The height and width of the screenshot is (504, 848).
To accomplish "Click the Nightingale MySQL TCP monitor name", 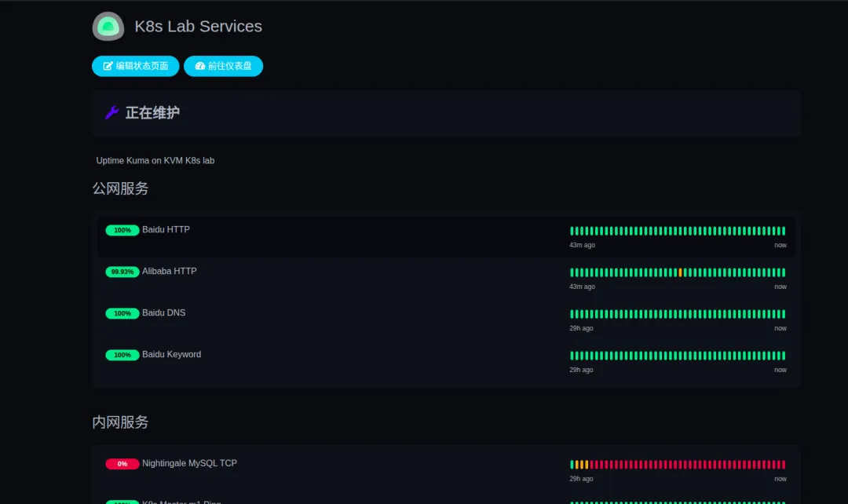I will tap(189, 463).
